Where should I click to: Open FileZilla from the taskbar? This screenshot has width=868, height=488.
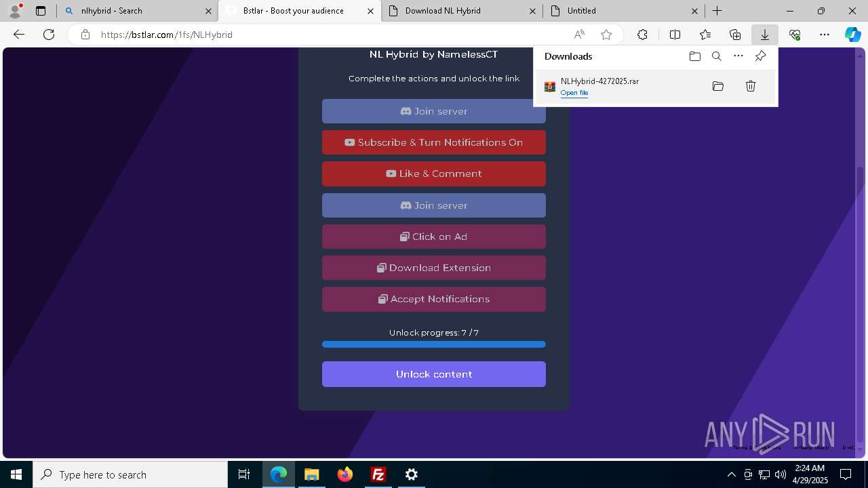(x=378, y=474)
